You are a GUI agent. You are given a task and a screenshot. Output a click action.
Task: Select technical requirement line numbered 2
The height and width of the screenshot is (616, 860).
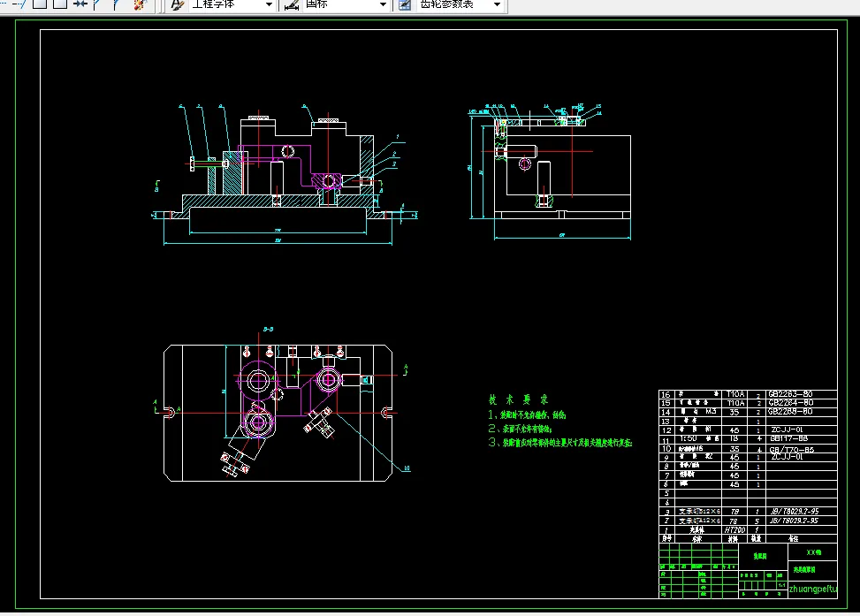520,429
